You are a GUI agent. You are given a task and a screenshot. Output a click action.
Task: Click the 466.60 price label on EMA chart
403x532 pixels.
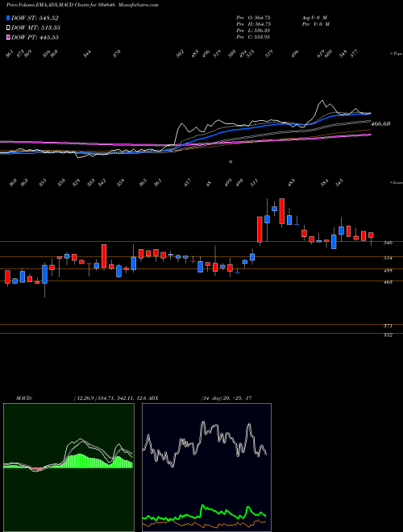[x=380, y=124]
